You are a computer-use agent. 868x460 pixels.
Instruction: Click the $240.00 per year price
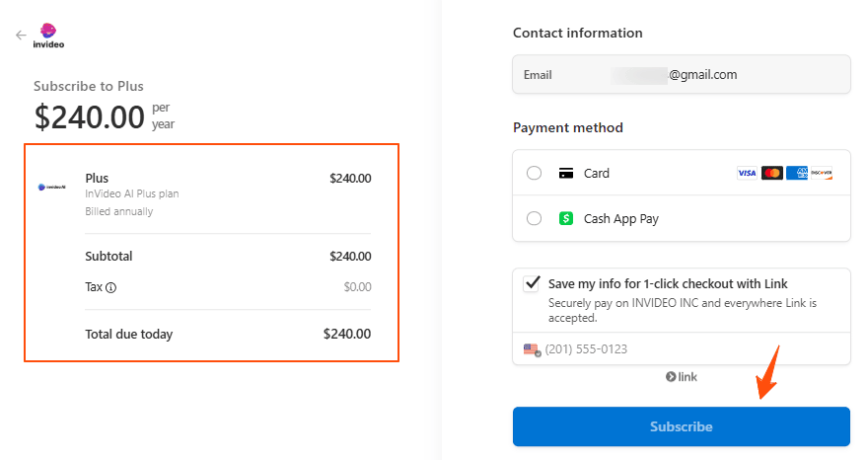coord(105,116)
